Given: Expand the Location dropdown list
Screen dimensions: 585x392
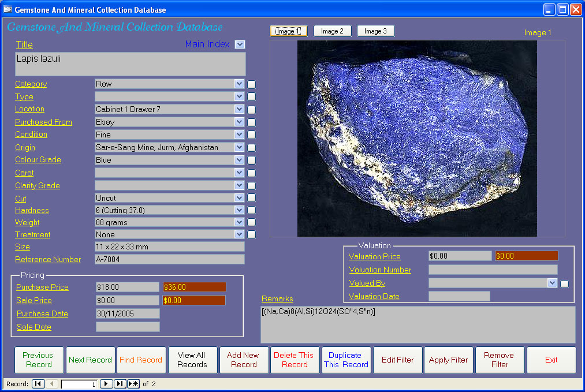Looking at the screenshot, I should coord(240,109).
